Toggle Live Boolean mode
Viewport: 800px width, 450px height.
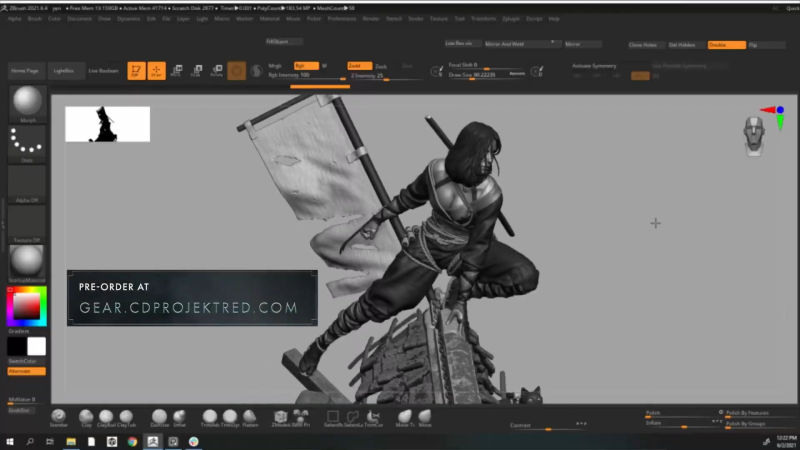[x=104, y=71]
